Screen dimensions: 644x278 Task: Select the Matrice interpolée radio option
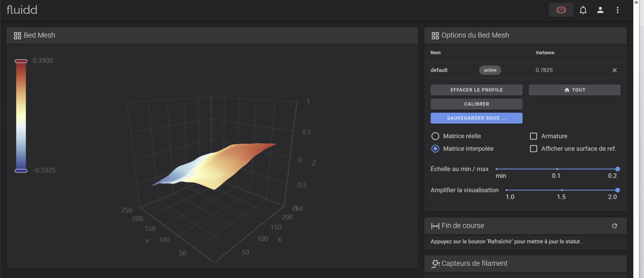(x=435, y=149)
